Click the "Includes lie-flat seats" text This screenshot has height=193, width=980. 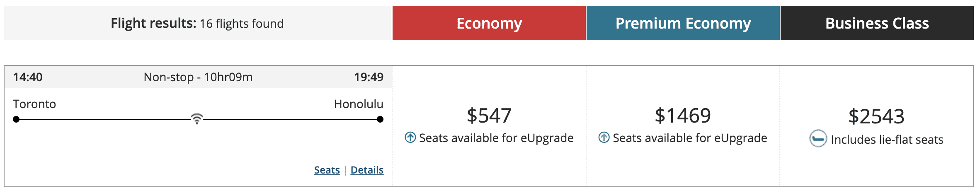click(x=887, y=140)
